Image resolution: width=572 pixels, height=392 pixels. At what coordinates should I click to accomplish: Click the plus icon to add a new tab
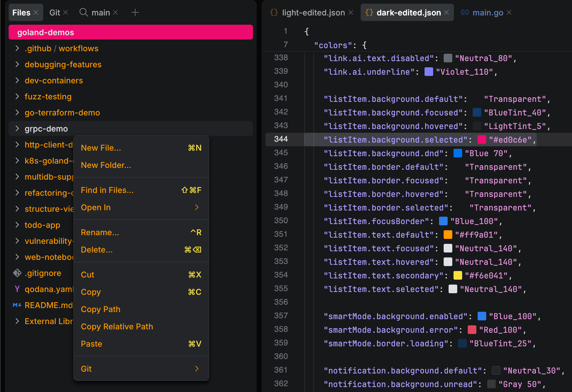point(135,12)
